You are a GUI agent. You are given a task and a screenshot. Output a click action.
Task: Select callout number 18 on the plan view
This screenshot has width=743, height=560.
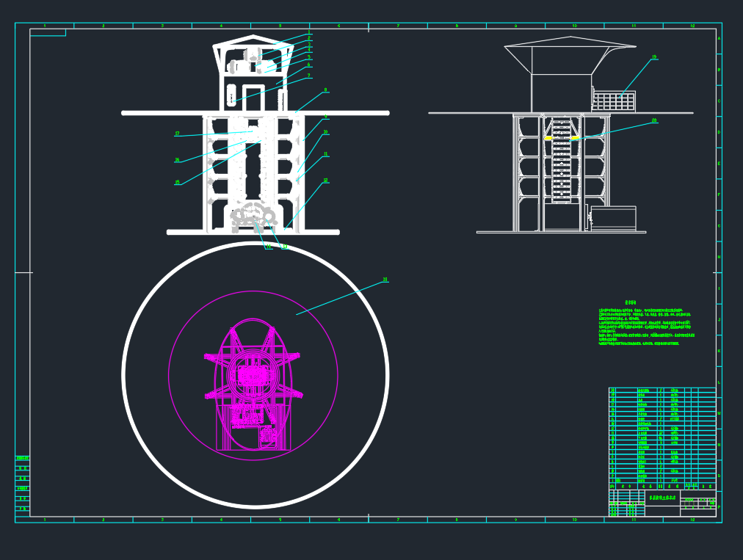point(385,280)
